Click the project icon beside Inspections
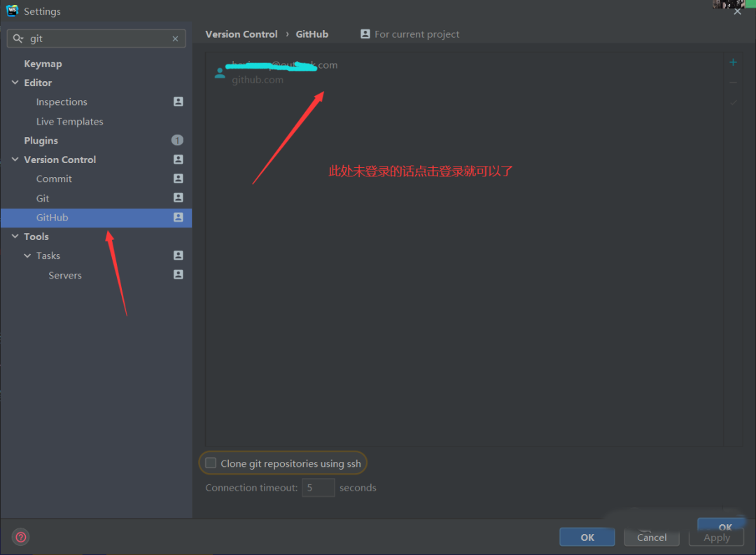This screenshot has height=555, width=756. [178, 101]
